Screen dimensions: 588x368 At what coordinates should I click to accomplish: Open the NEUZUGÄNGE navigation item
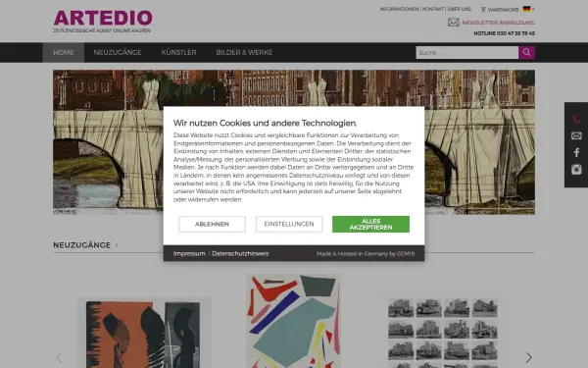pos(118,53)
